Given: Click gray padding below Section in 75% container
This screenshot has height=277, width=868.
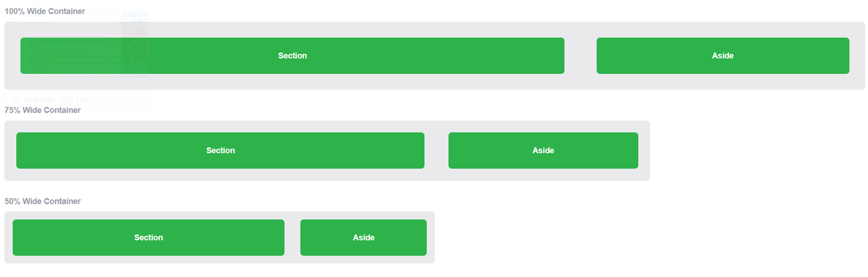Looking at the screenshot, I should (x=220, y=175).
